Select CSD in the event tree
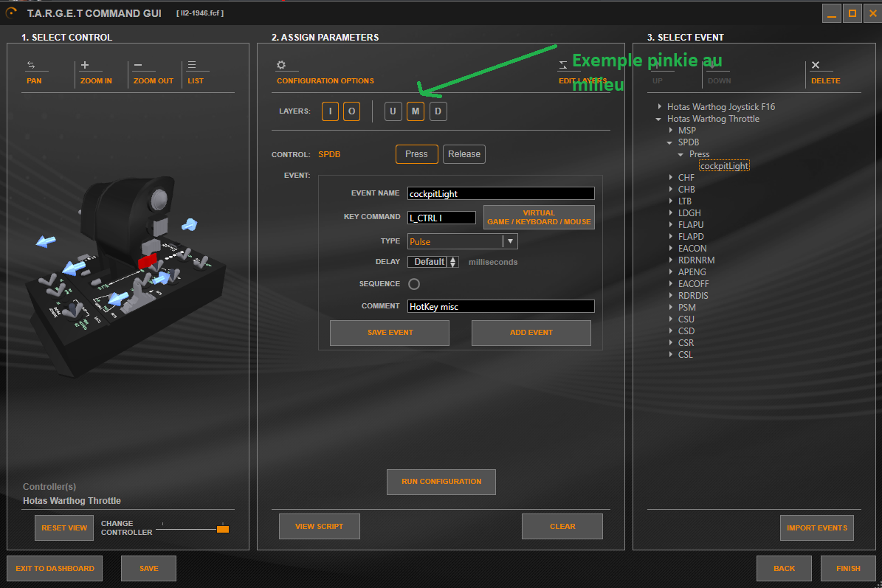This screenshot has height=588, width=882. point(686,331)
